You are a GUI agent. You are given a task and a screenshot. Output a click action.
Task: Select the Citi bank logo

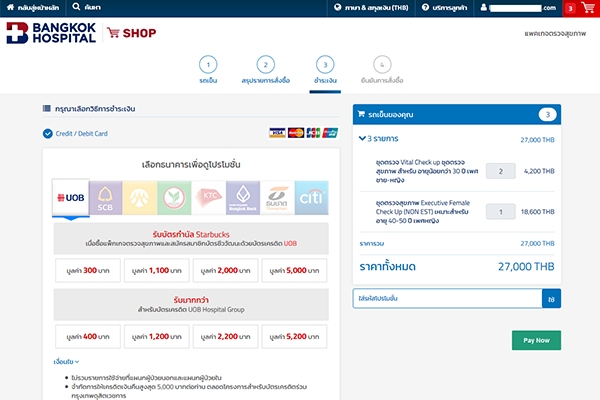click(x=313, y=198)
